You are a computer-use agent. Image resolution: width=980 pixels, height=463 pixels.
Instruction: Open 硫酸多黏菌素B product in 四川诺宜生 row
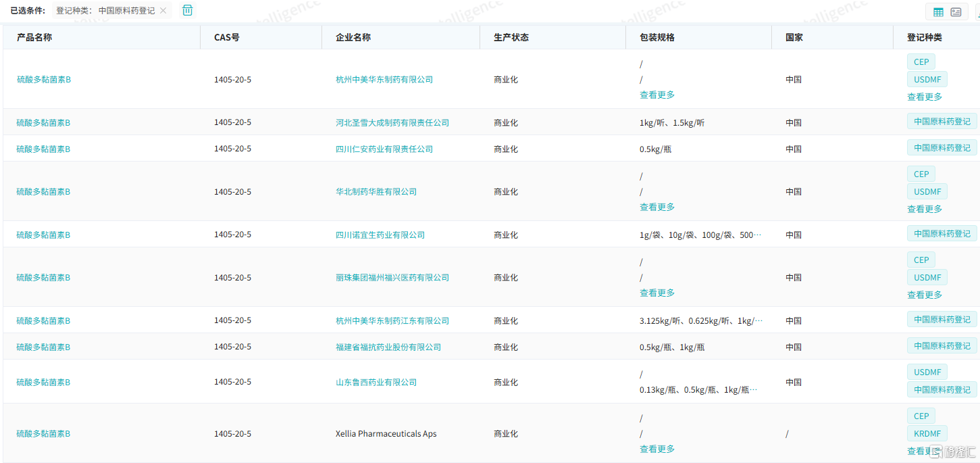[43, 235]
